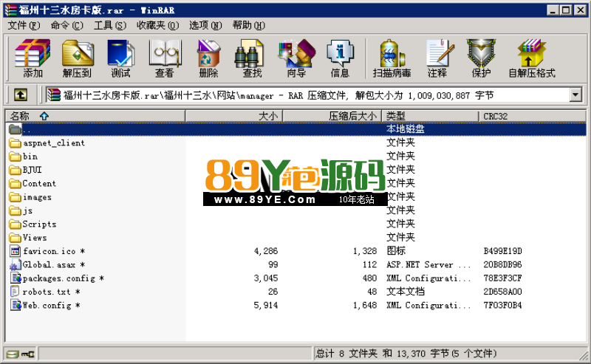Sort by CRC32 column header

(x=532, y=116)
